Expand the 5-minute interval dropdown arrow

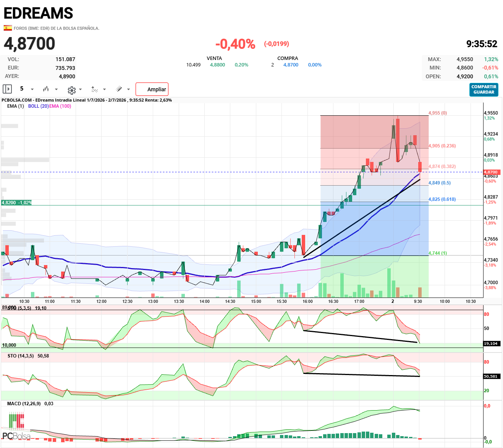pos(32,89)
